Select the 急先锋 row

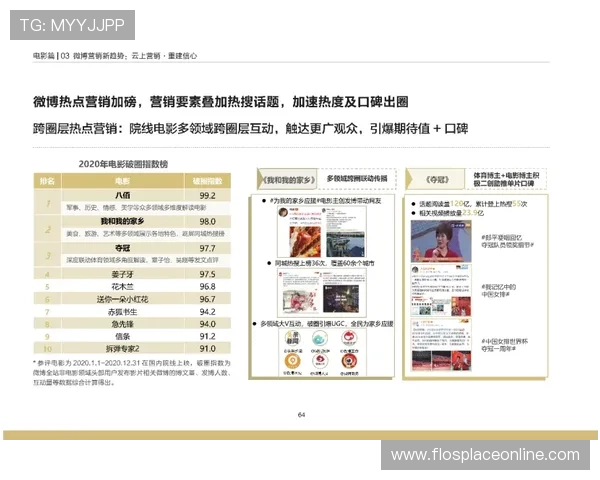[132, 324]
